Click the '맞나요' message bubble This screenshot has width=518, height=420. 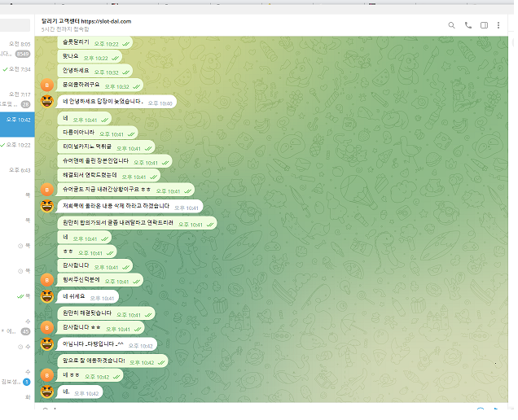(90, 57)
